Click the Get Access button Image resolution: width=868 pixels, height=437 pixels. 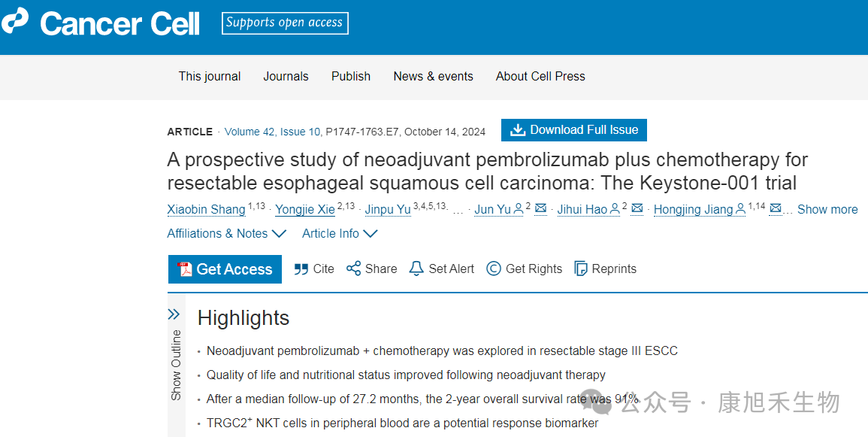(x=225, y=269)
